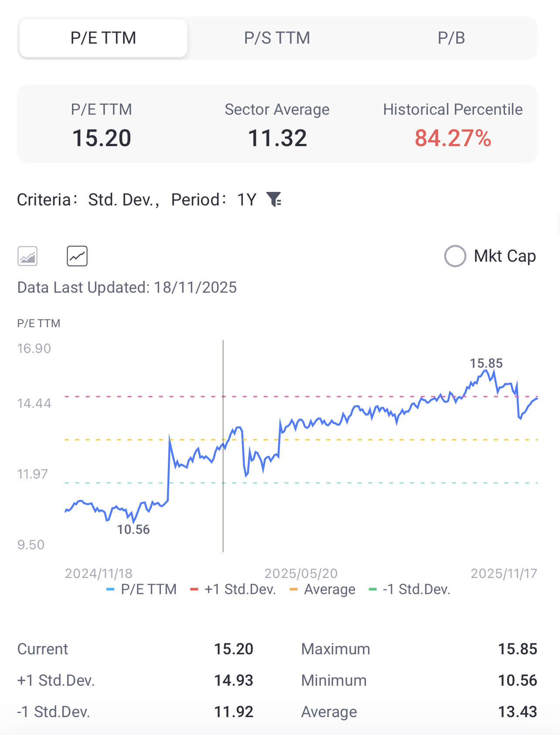The width and height of the screenshot is (560, 735).
Task: Select the P/E TTM tab
Action: point(103,38)
